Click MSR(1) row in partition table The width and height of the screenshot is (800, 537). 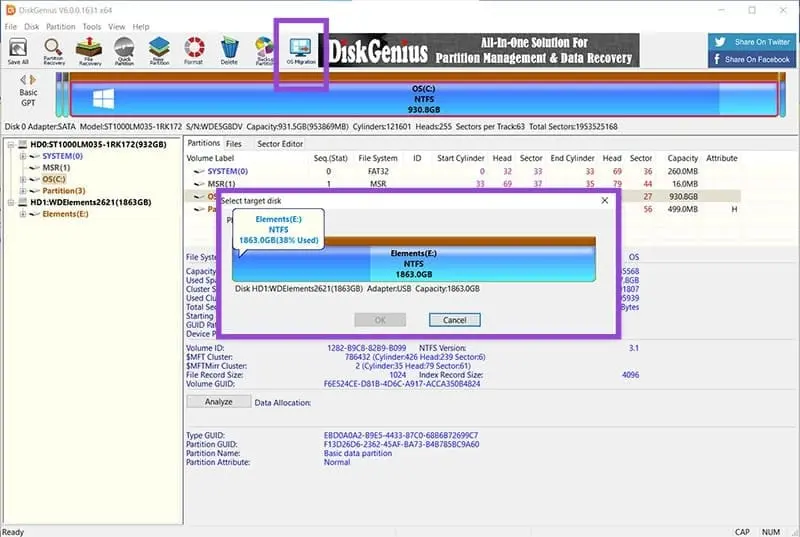[462, 184]
